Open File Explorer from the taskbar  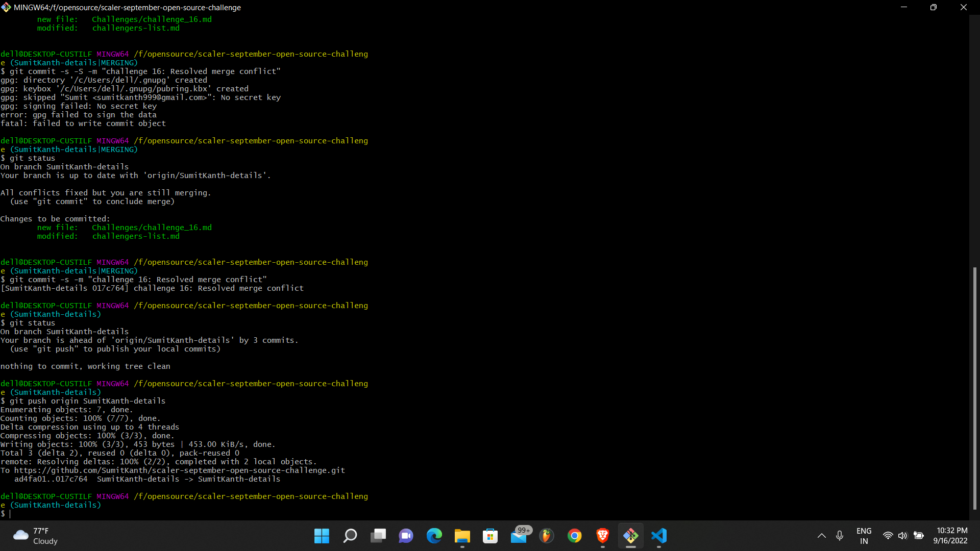[462, 536]
